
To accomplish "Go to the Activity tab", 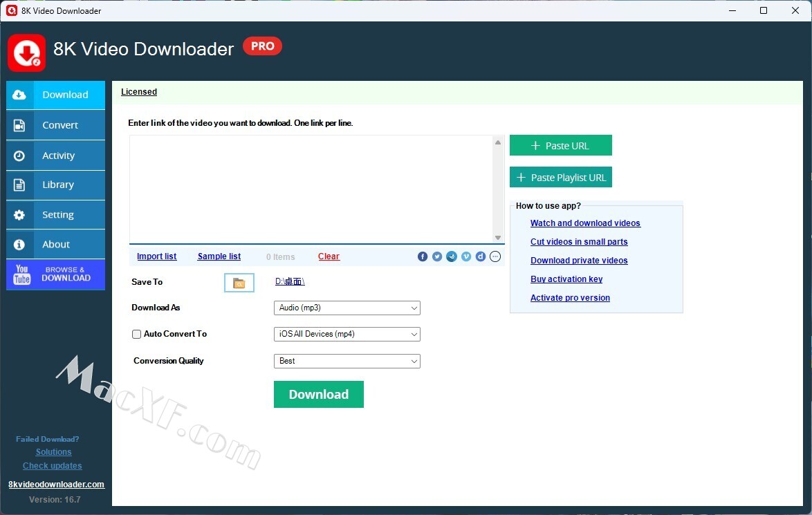I will (x=56, y=156).
